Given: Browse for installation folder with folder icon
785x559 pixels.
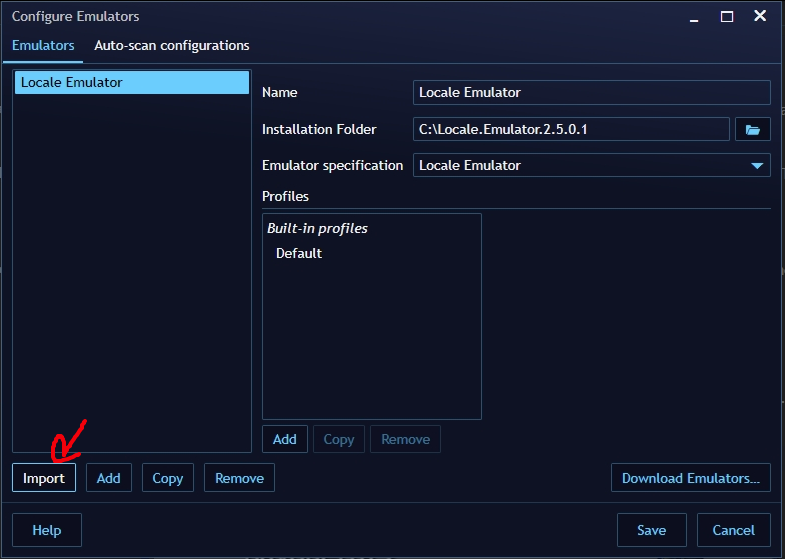Looking at the screenshot, I should pos(752,129).
